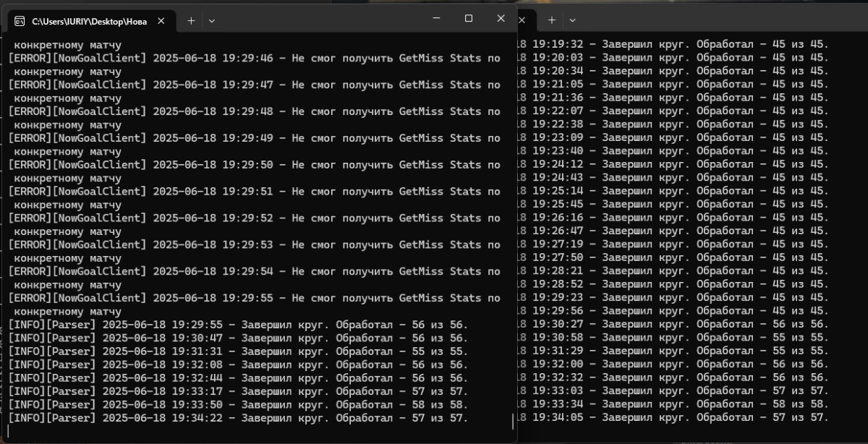Minimize the front terminal window
Viewport: 868px width, 444px height.
coord(436,18)
